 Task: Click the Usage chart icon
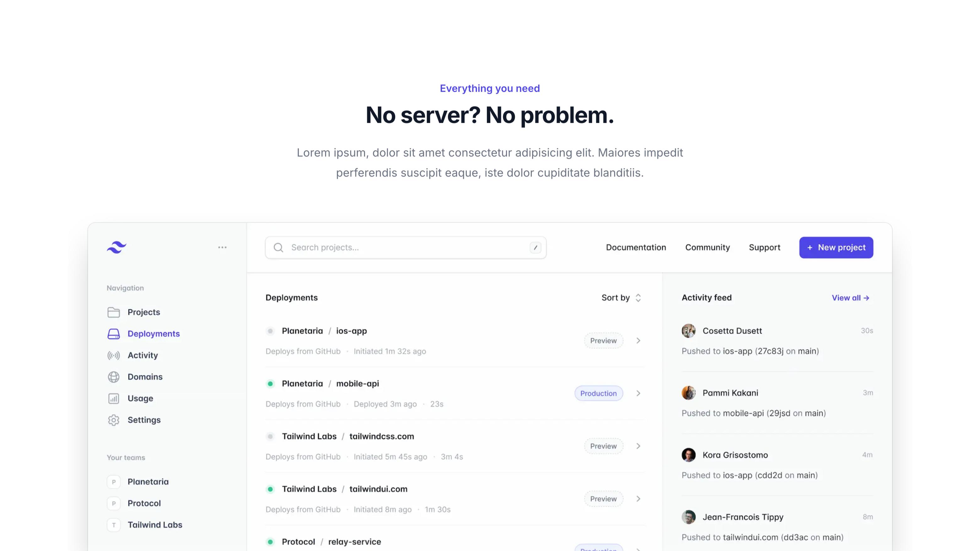tap(113, 398)
